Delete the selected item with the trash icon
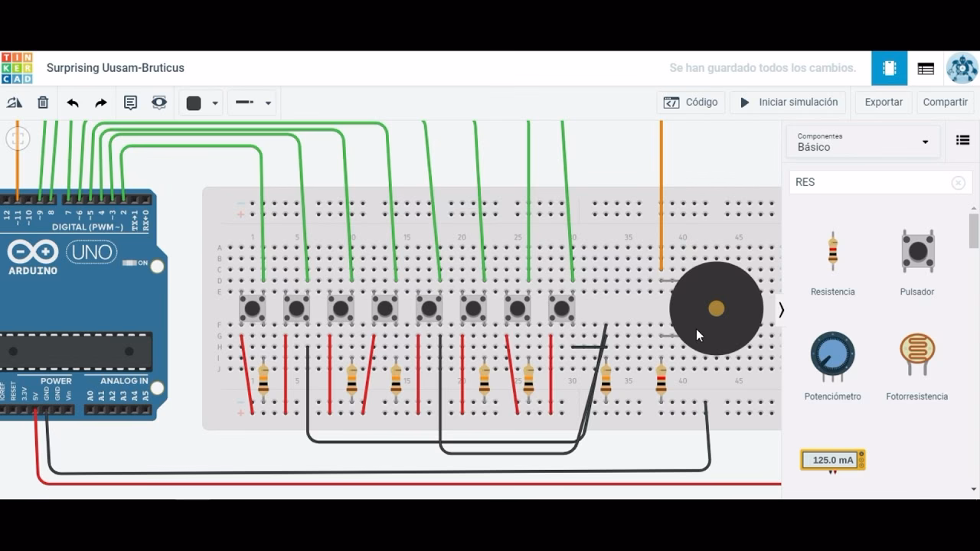Image resolution: width=980 pixels, height=551 pixels. coord(43,103)
